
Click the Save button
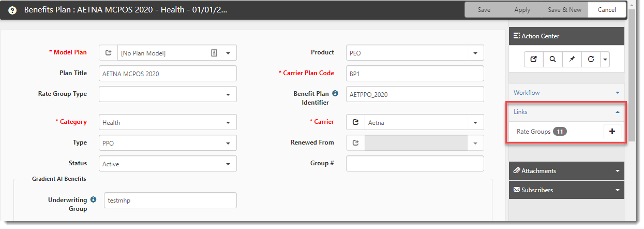pyautogui.click(x=484, y=10)
